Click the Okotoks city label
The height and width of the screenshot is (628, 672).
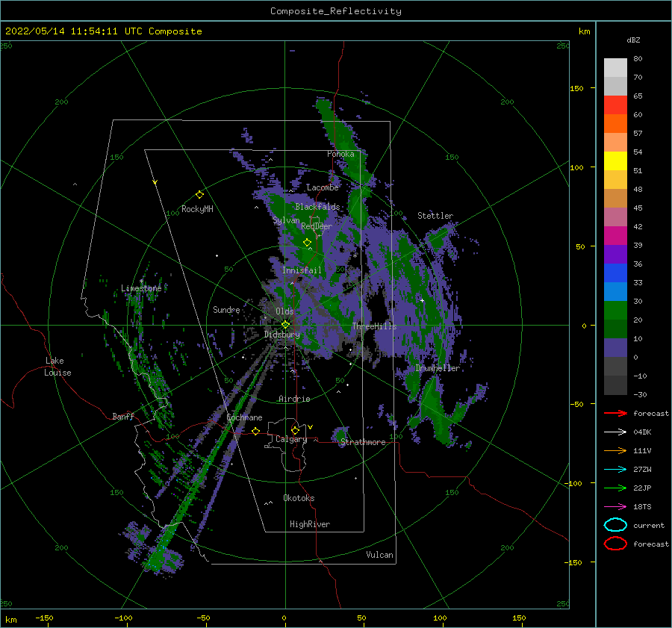[x=299, y=498]
